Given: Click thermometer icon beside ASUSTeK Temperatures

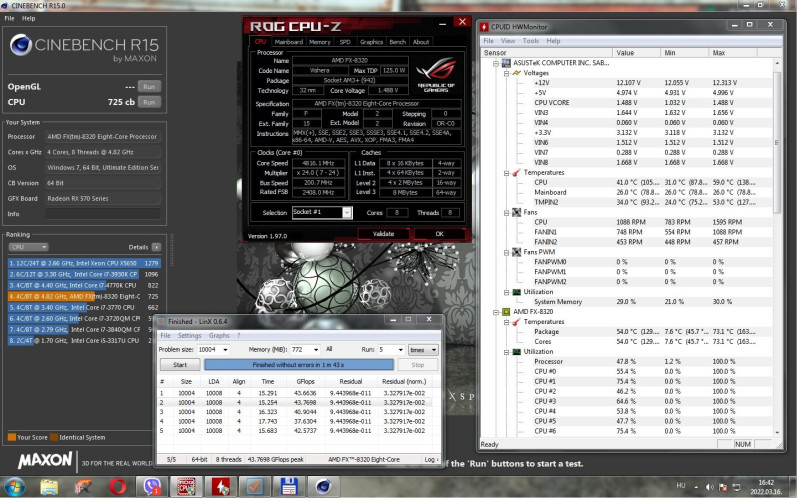Looking at the screenshot, I should pos(516,172).
